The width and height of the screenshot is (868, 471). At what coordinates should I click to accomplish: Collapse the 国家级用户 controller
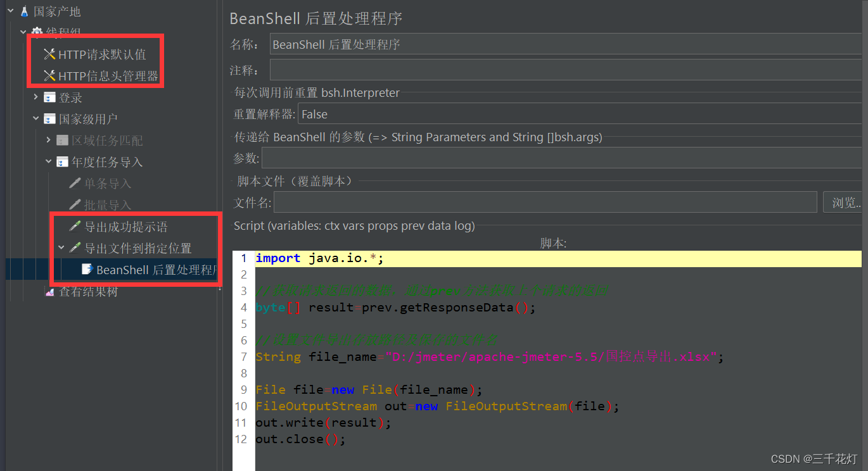tap(36, 119)
